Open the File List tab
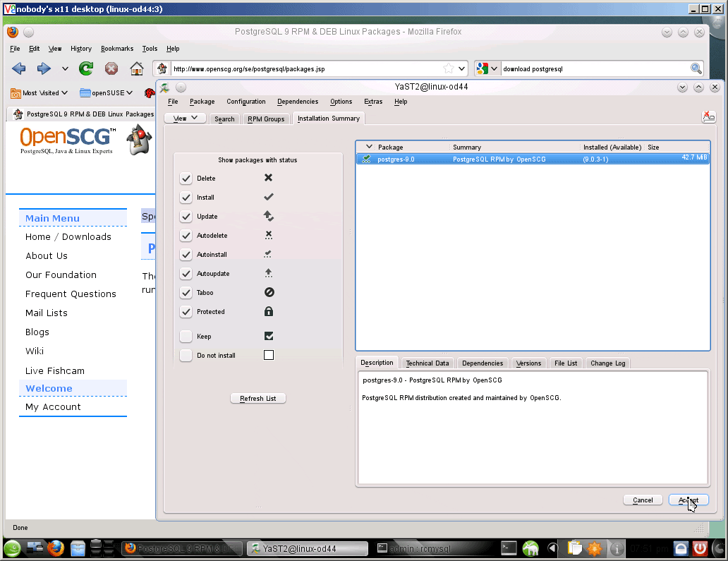The image size is (728, 561). (566, 363)
